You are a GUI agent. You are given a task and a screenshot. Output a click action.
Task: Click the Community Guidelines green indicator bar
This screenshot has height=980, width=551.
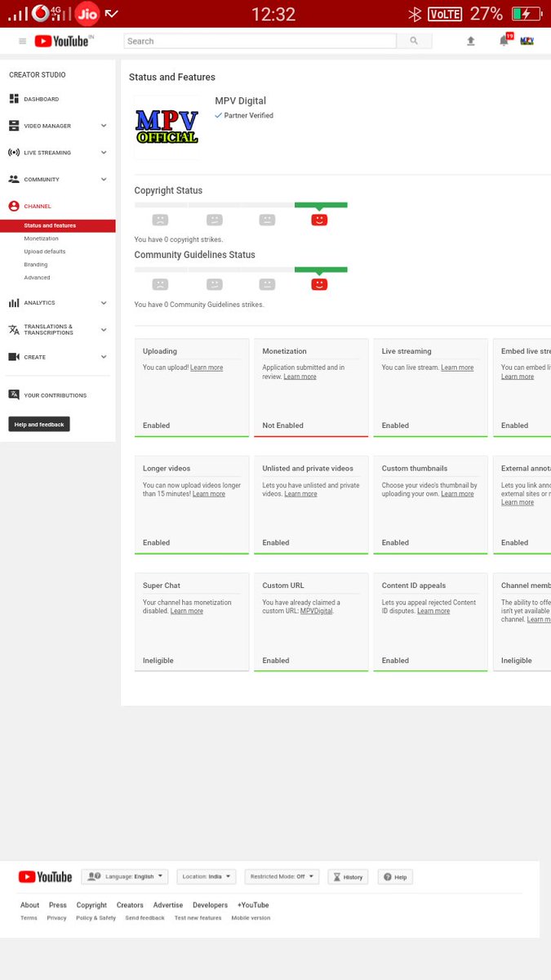click(x=321, y=269)
